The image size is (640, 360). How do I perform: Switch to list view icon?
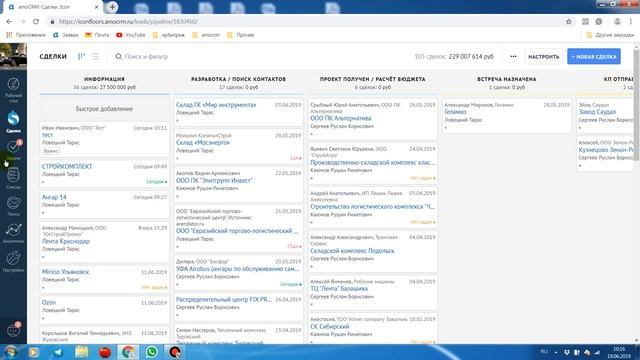[x=96, y=56]
